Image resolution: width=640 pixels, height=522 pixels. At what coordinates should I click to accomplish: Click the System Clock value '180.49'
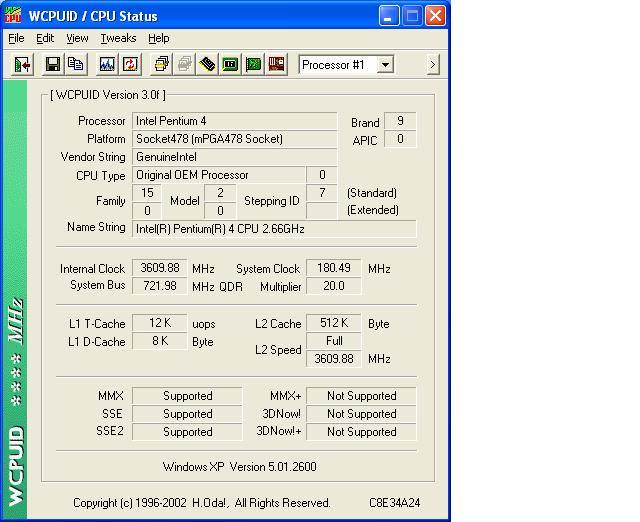[333, 268]
